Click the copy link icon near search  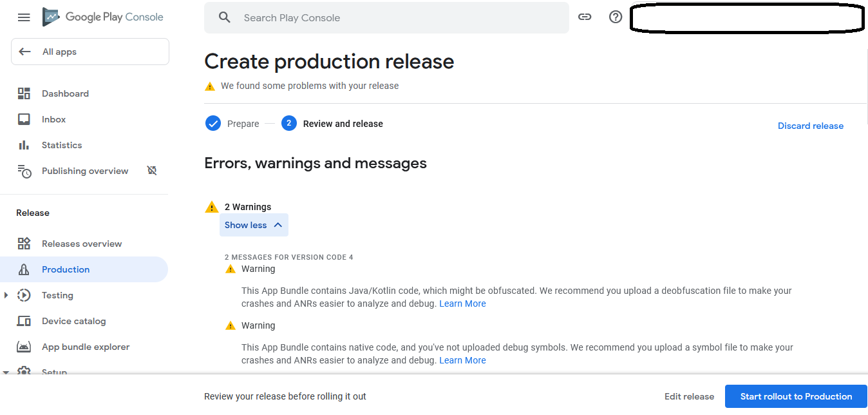point(585,17)
